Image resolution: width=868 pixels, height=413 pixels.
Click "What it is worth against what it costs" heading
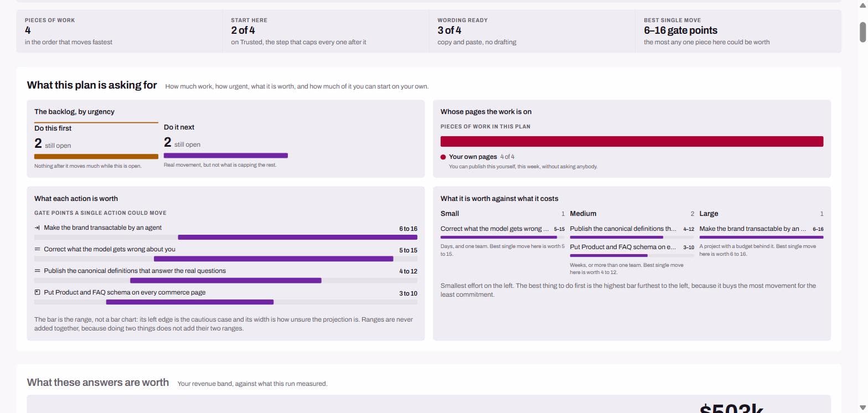click(499, 199)
